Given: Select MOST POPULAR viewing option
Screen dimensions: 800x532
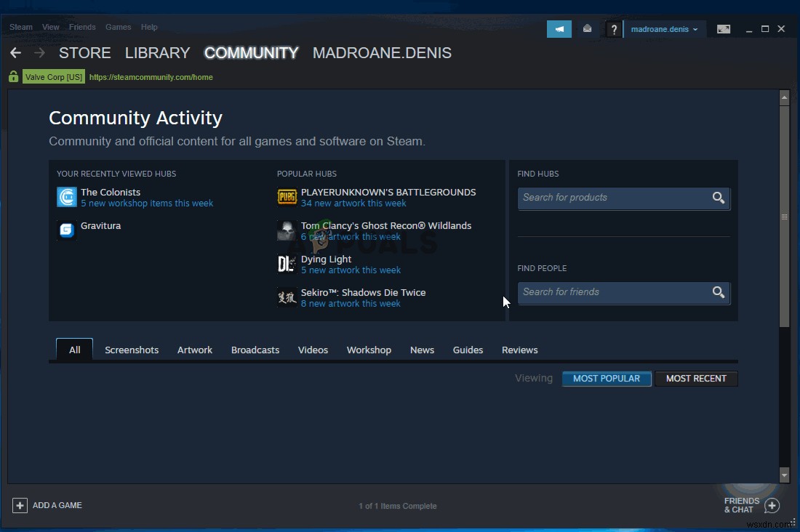Looking at the screenshot, I should click(x=606, y=379).
